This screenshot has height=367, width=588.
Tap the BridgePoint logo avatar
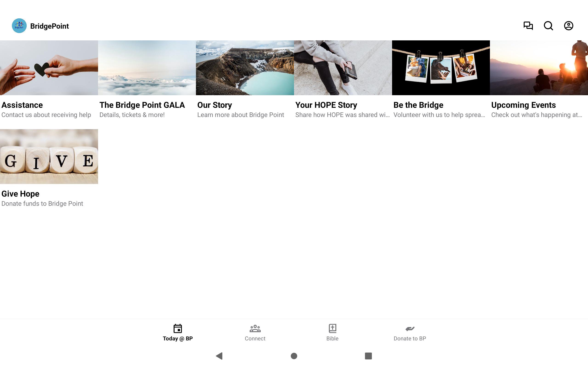[x=19, y=26]
